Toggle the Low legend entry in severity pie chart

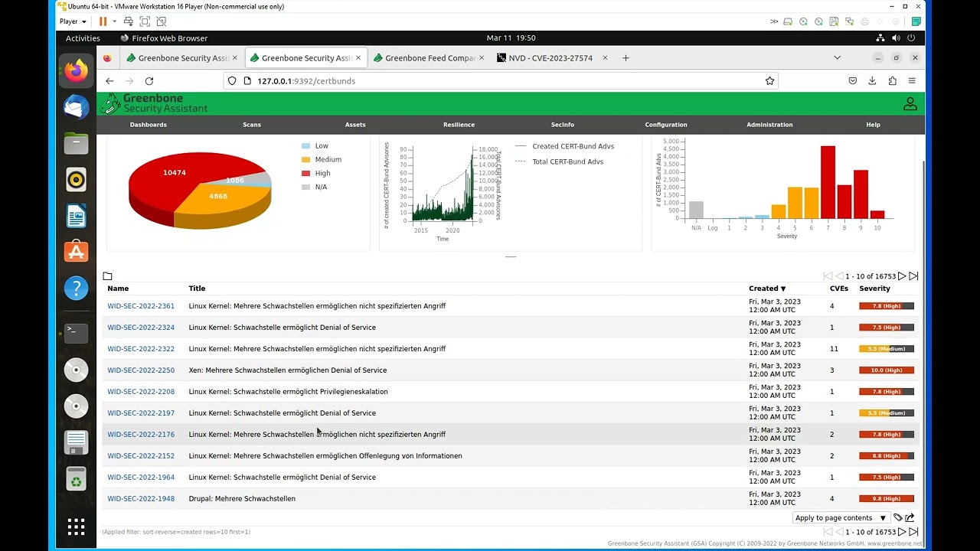coord(315,145)
